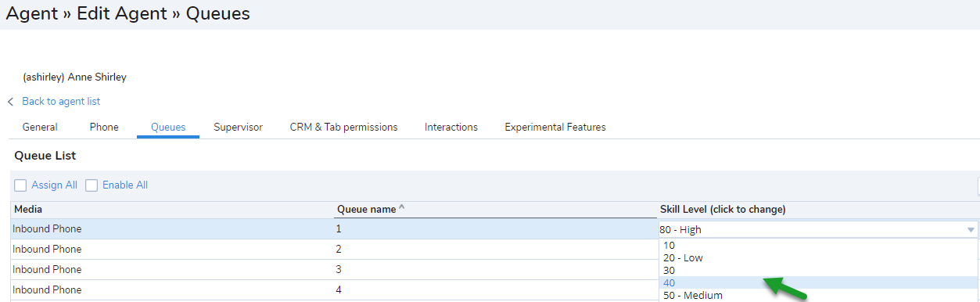Select the Inbound Phone cell for queue 4
Screen dimensions: 980x302
click(173, 290)
